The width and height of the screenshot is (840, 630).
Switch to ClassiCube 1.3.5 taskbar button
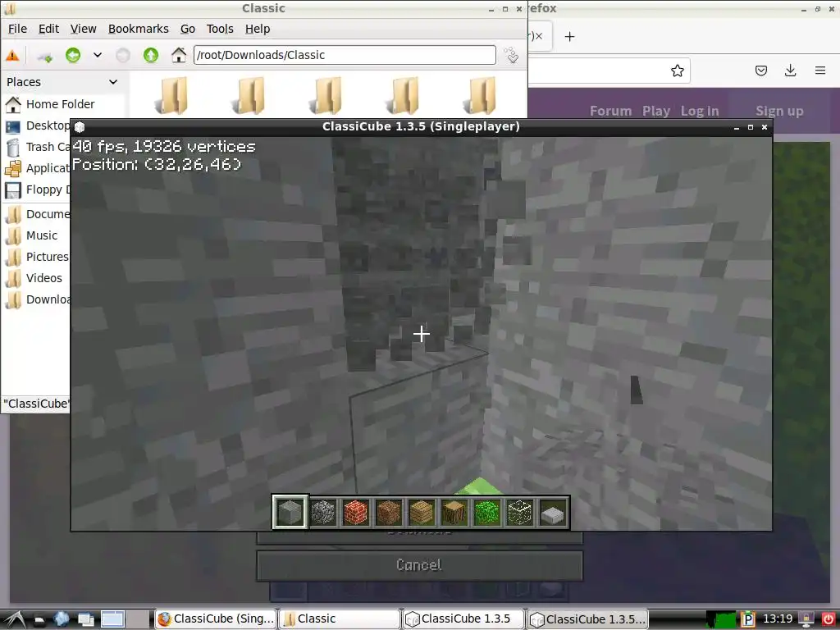pos(463,619)
